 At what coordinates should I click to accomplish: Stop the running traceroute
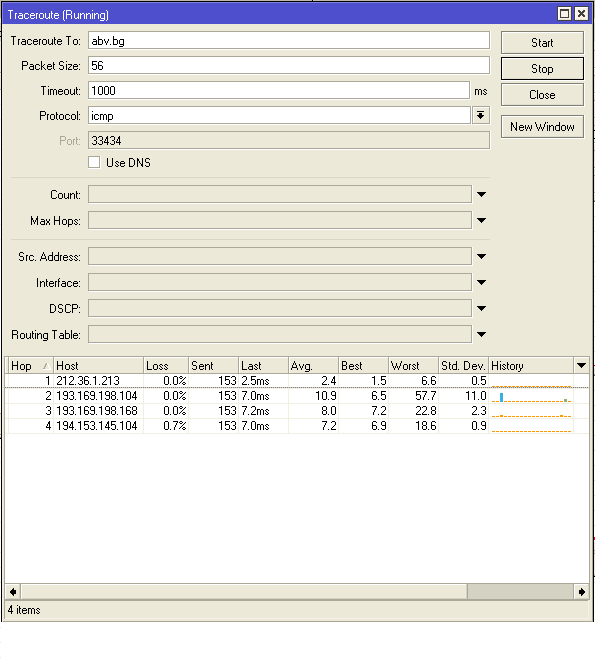coord(542,69)
